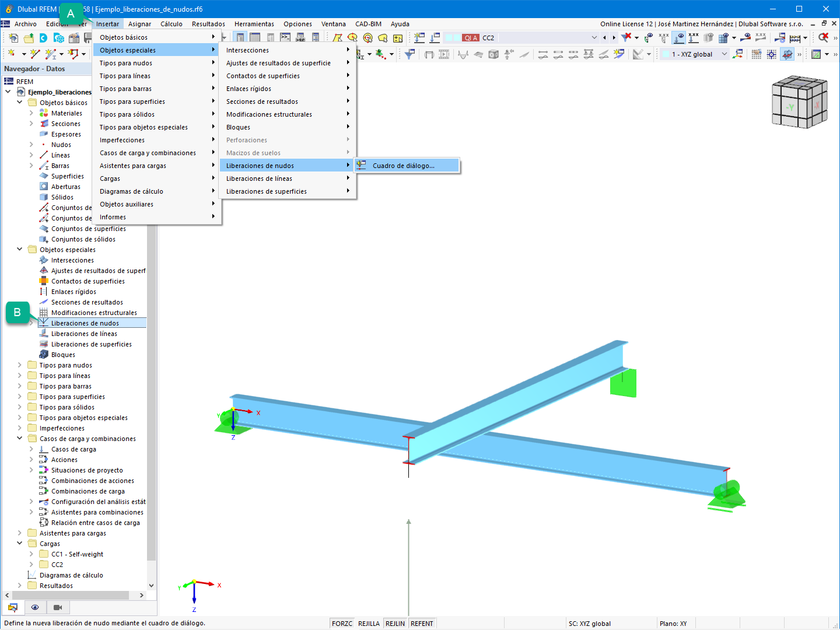840x630 pixels.
Task: Click the eye visibility tab below the navigator
Action: pyautogui.click(x=35, y=607)
